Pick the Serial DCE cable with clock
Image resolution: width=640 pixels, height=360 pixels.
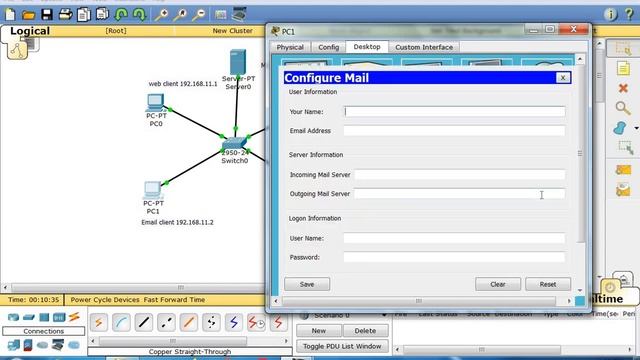[x=256, y=323]
